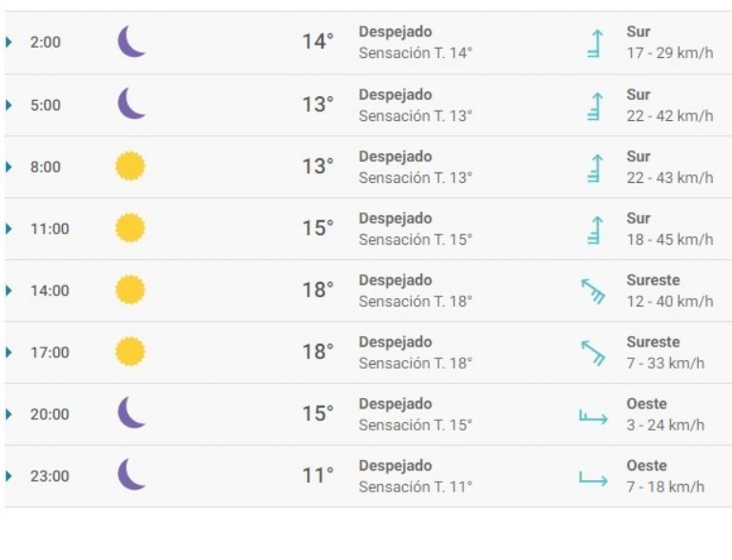
Task: Click the 22 - 43 km/h wind speed
Action: 669,177
